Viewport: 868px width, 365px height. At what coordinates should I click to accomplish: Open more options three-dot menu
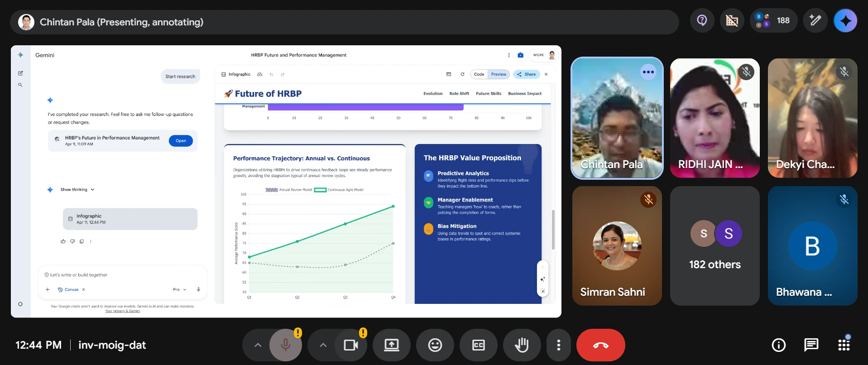[x=558, y=345]
